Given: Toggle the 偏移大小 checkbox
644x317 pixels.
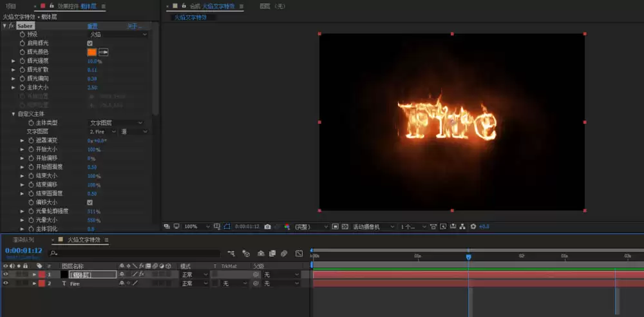Looking at the screenshot, I should coord(90,202).
